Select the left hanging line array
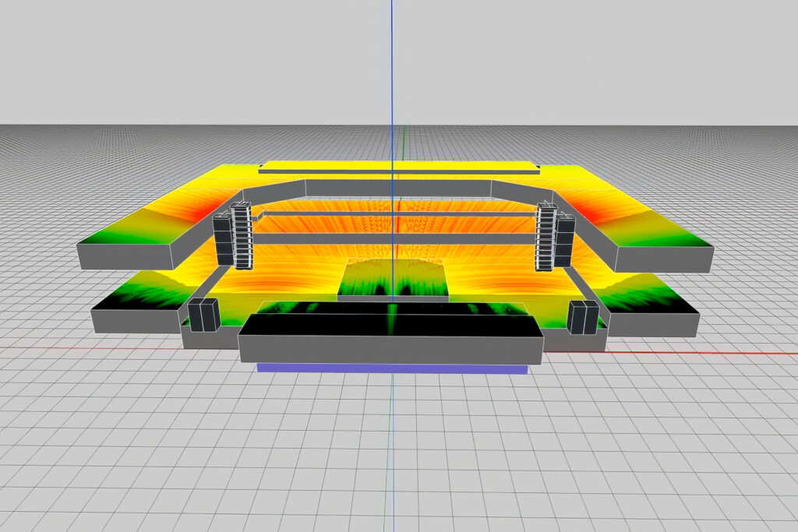Viewport: 798px width, 532px height. pyautogui.click(x=242, y=235)
